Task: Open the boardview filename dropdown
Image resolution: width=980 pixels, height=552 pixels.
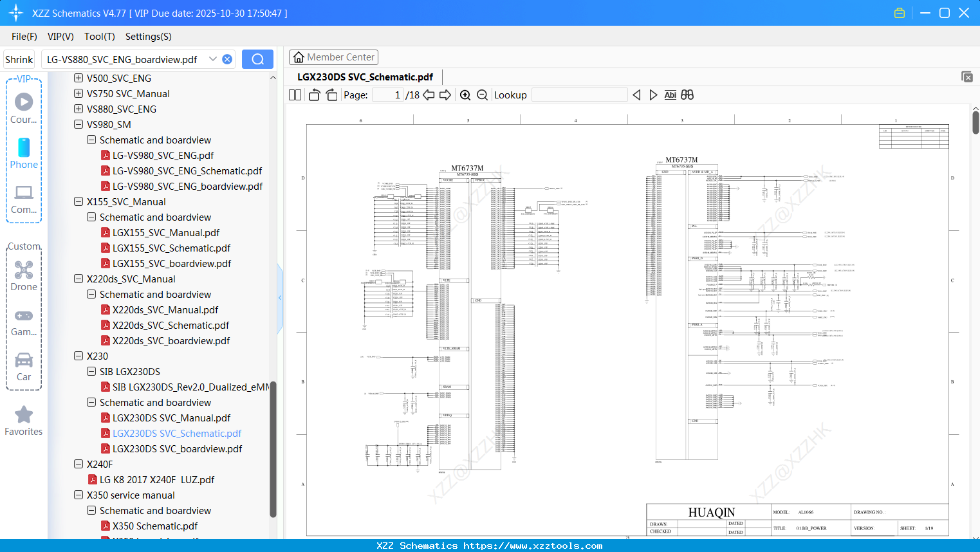Action: coord(212,59)
